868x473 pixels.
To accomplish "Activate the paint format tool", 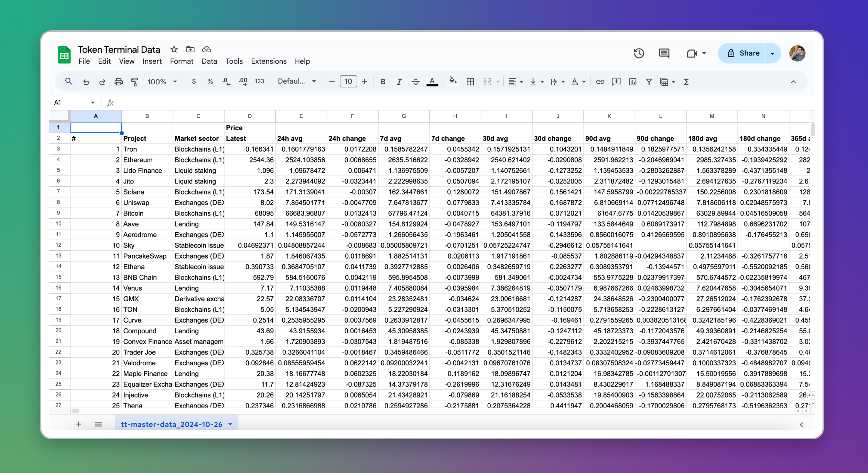I will pos(134,82).
